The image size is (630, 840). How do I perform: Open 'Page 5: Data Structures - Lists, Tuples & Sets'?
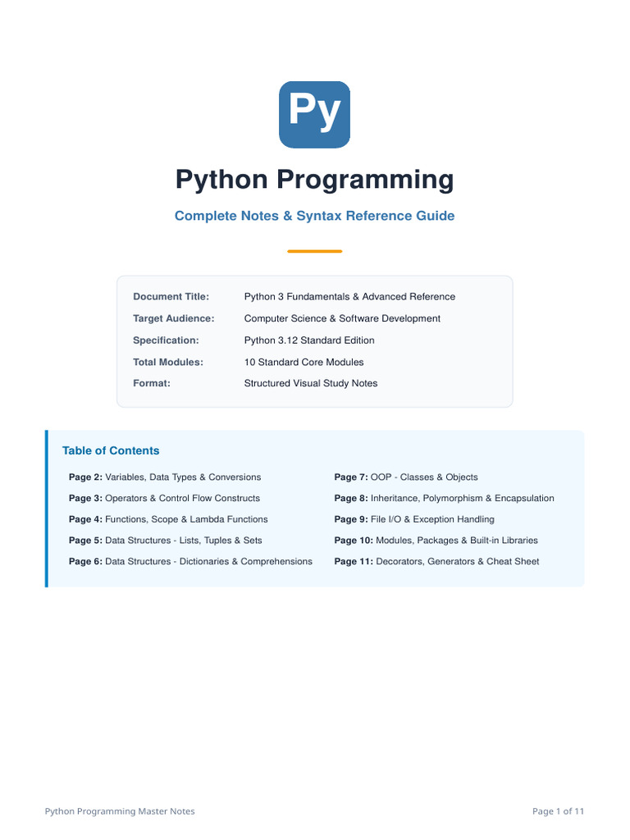coord(166,540)
